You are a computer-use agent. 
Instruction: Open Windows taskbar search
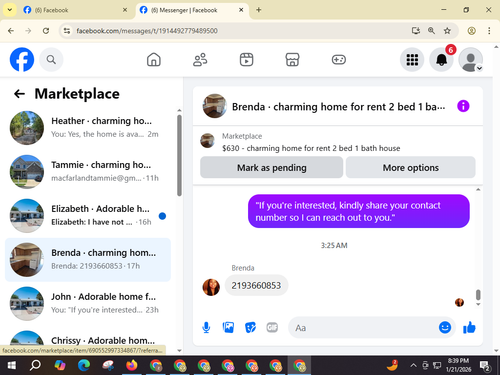click(x=35, y=366)
